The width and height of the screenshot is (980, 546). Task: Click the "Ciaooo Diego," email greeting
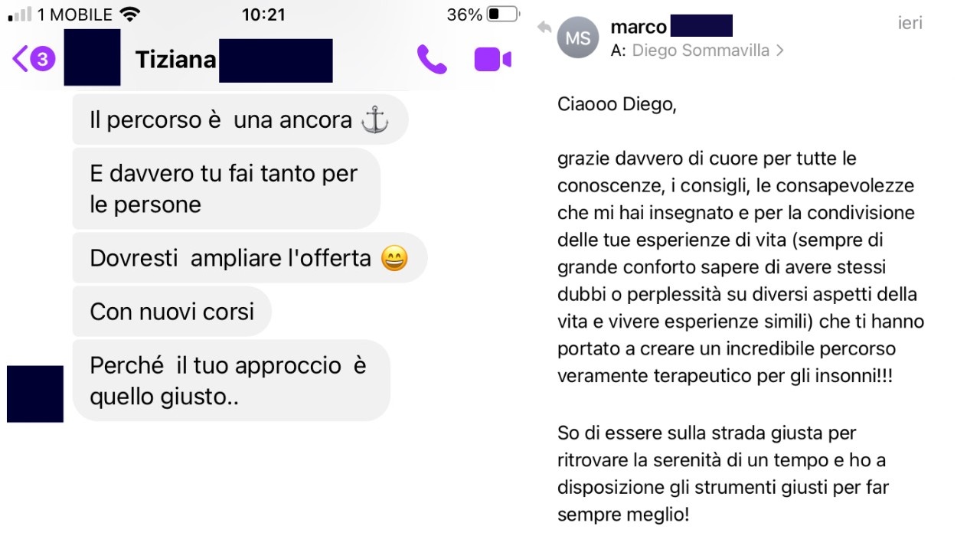(617, 105)
